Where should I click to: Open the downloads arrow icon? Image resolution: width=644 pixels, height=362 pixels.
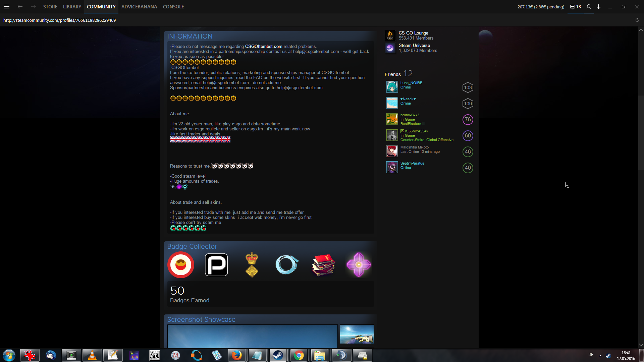tap(598, 7)
